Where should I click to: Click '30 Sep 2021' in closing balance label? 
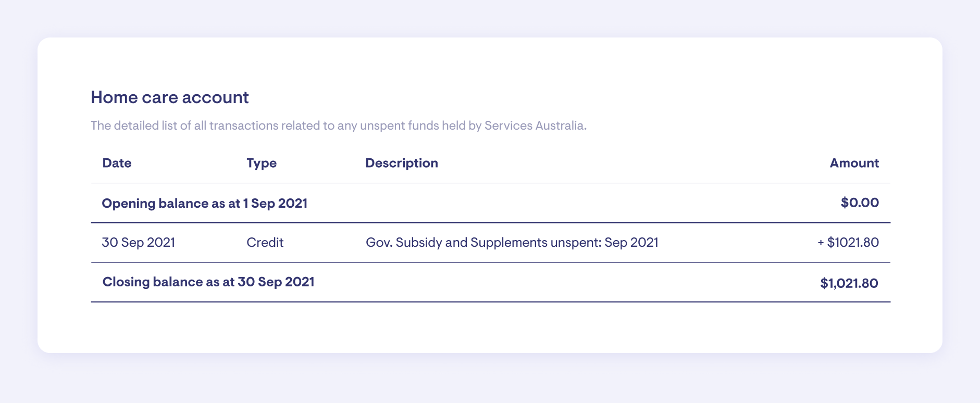pyautogui.click(x=276, y=282)
